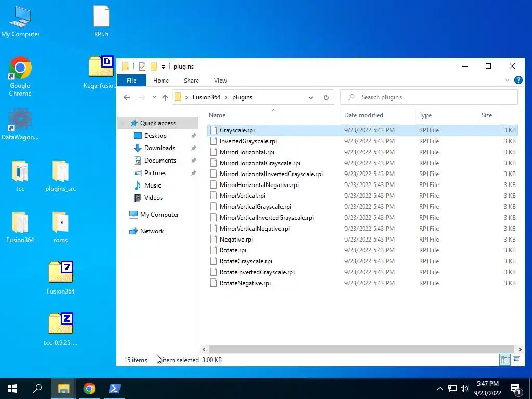Open recent locations dropdown arrow
Viewport: 532px width, 399px height.
click(x=154, y=97)
